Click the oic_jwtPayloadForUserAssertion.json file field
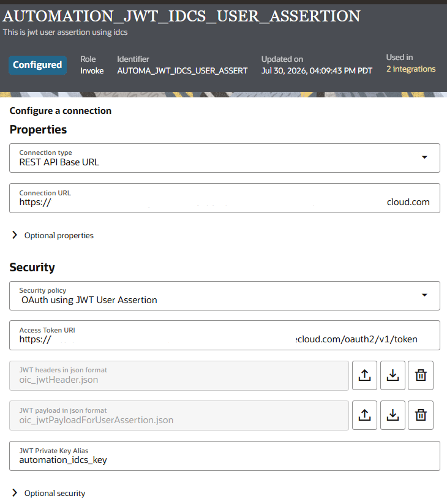 click(x=179, y=415)
